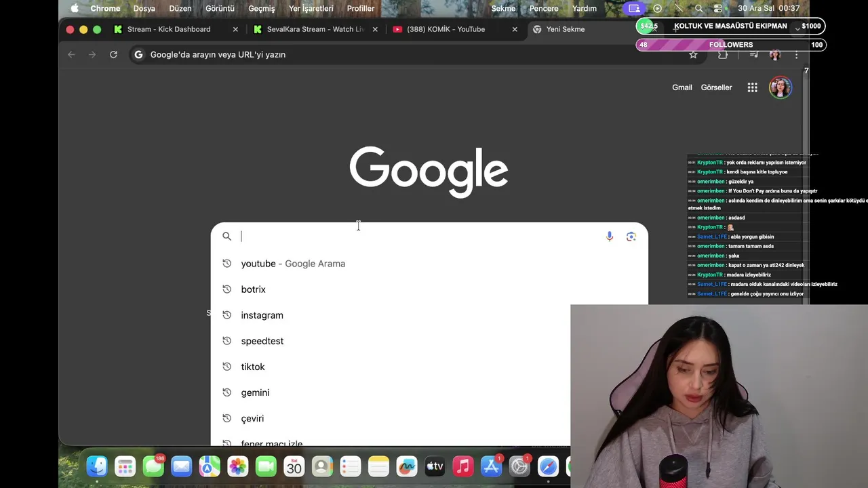The image size is (868, 488).
Task: Go forward to the next page
Action: point(92,54)
